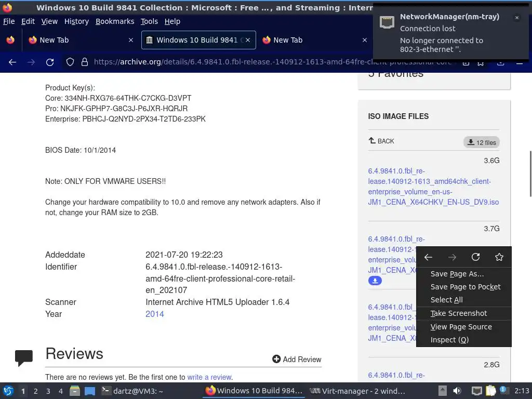Open the Help menu
The width and height of the screenshot is (532, 399).
(172, 21)
